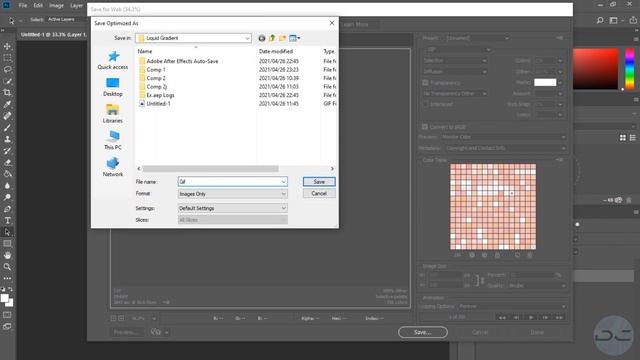This screenshot has height=360, width=640.
Task: Expand the File name dropdown arrow
Action: point(283,182)
